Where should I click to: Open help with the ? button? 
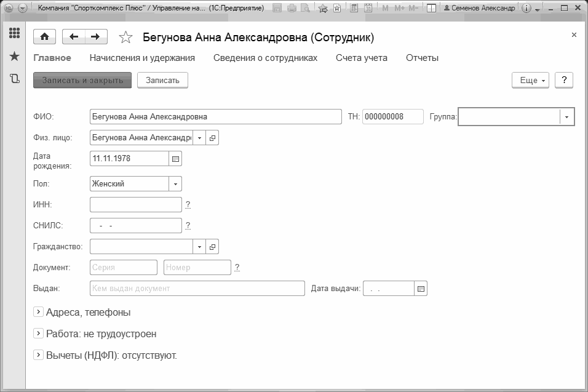click(x=564, y=80)
